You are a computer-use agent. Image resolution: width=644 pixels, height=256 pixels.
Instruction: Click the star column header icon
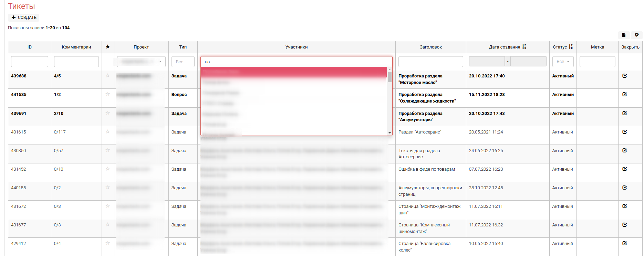coord(108,47)
